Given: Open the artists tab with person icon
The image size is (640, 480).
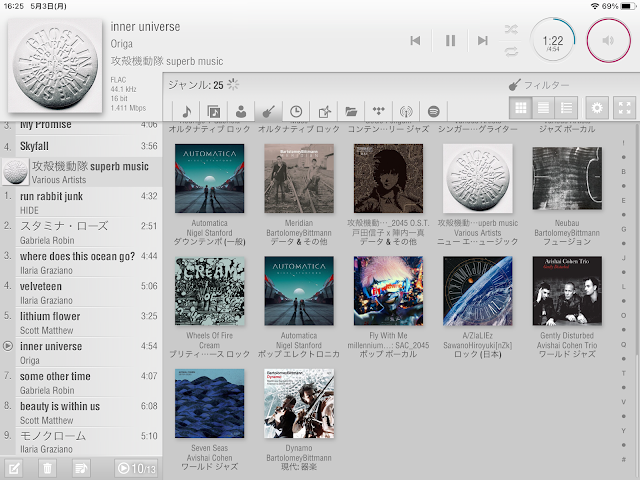Looking at the screenshot, I should click(x=241, y=111).
